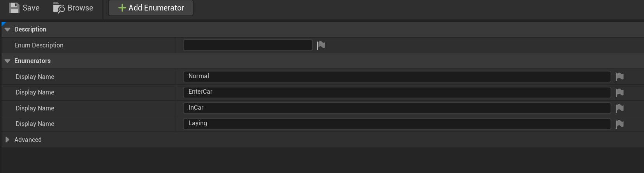644x173 pixels.
Task: Click the flag icon for EnterCar enumerator
Action: point(619,93)
